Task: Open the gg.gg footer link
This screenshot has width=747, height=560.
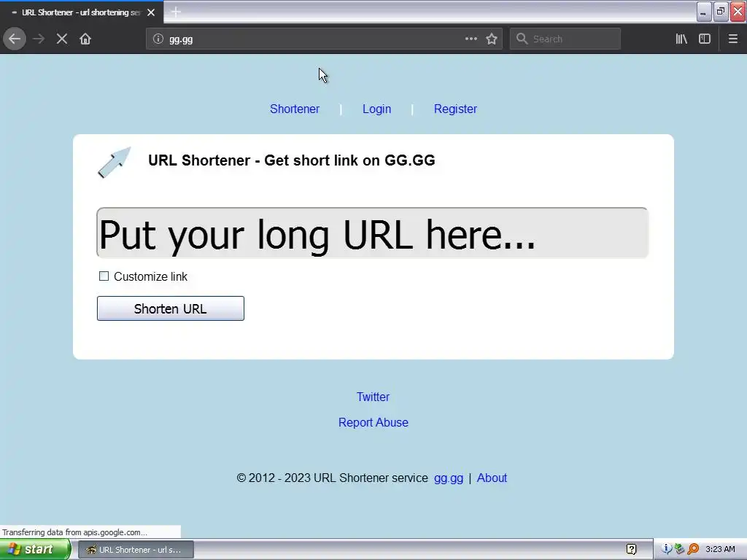Action: 449,478
